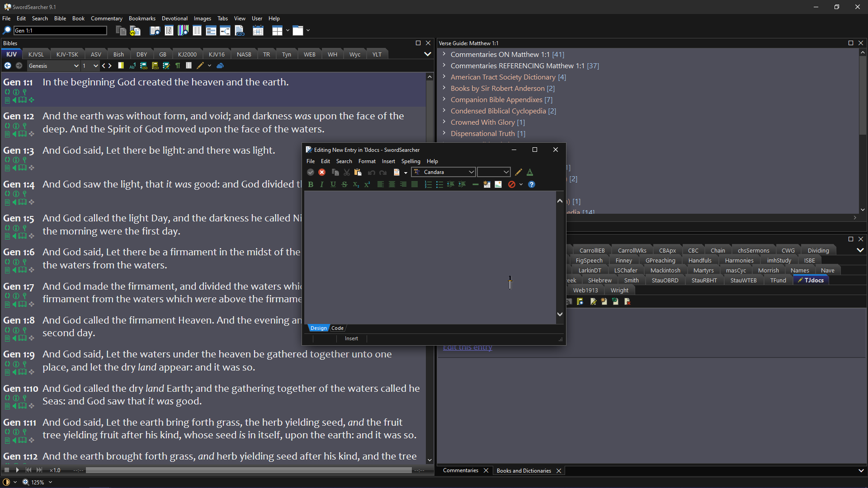The height and width of the screenshot is (488, 868).
Task: Click the Bold formatting icon
Action: 310,184
